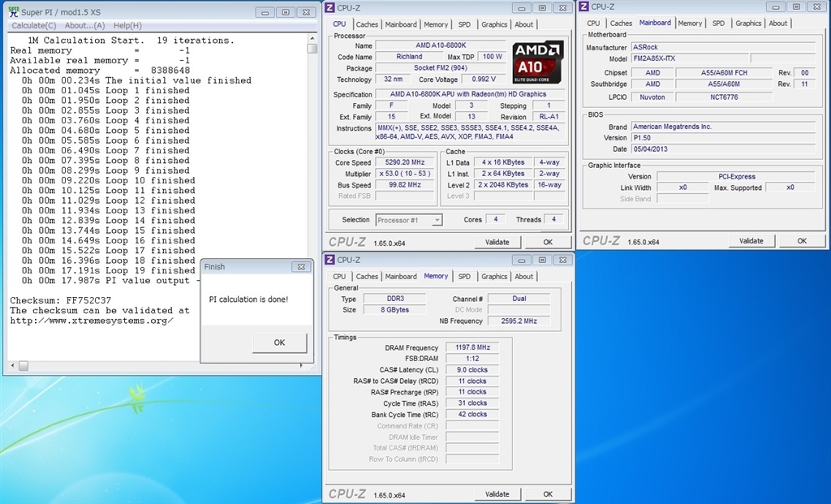831x504 pixels.
Task: Click the BIOS Date value '05/04/2013'
Action: (x=723, y=149)
